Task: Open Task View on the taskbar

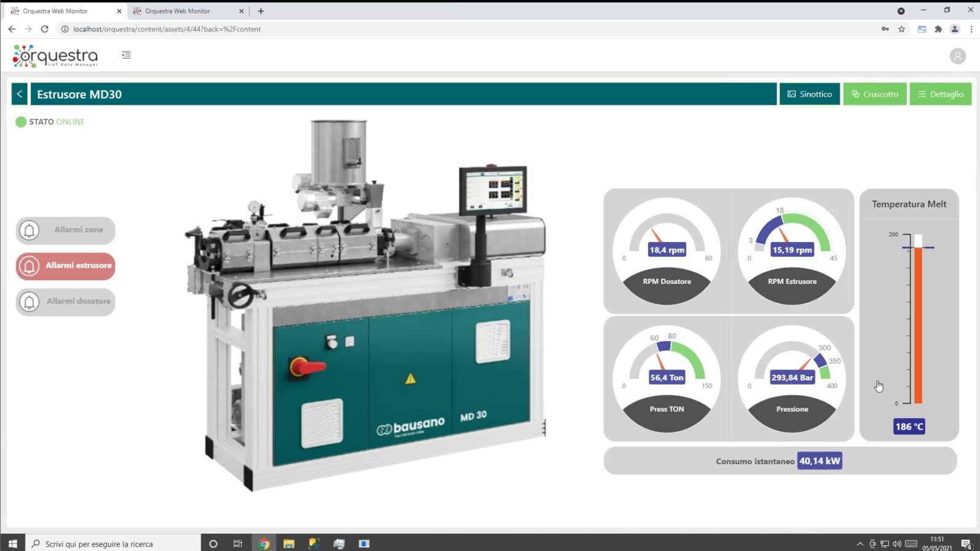Action: click(x=238, y=544)
